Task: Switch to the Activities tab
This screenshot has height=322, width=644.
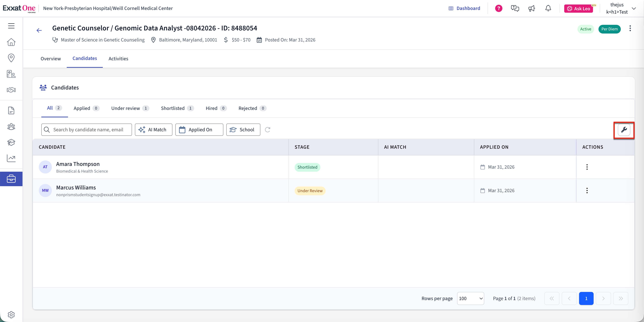Action: click(x=118, y=58)
